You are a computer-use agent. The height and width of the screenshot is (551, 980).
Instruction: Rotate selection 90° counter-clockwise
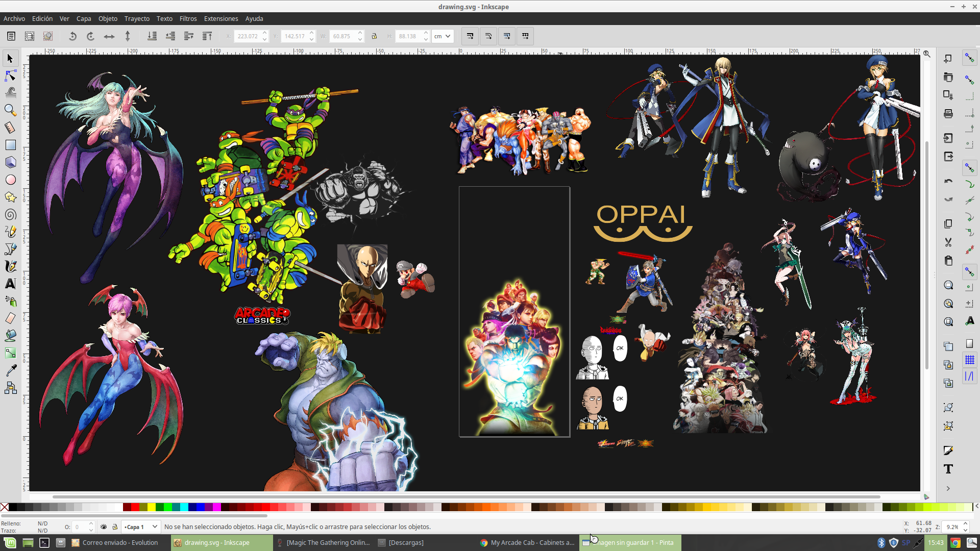pyautogui.click(x=72, y=36)
